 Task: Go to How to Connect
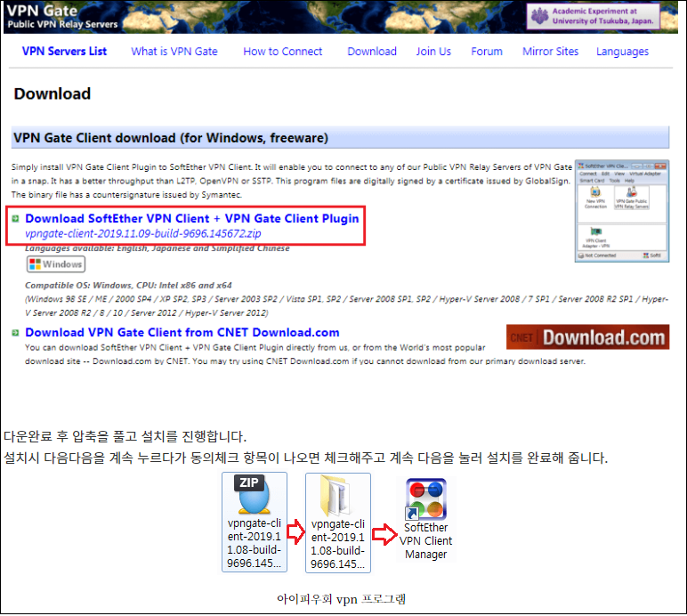point(283,52)
